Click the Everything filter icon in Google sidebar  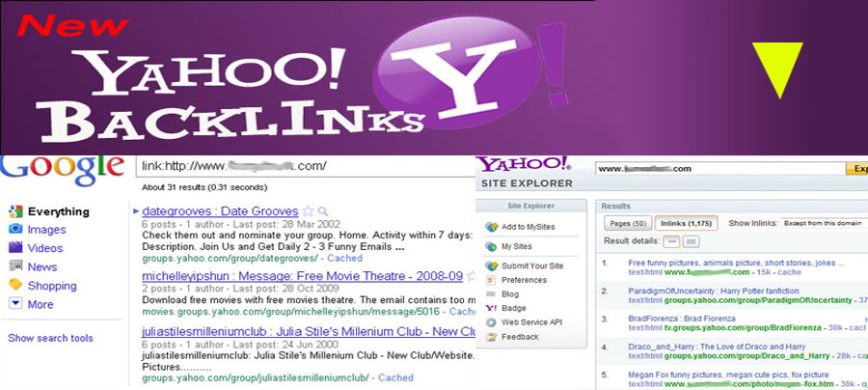coord(15,211)
